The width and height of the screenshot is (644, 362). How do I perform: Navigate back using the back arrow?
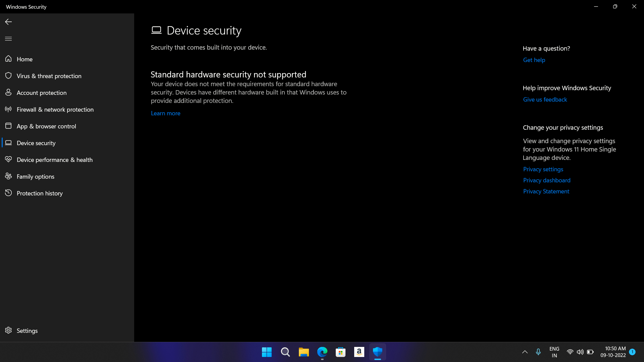[8, 21]
